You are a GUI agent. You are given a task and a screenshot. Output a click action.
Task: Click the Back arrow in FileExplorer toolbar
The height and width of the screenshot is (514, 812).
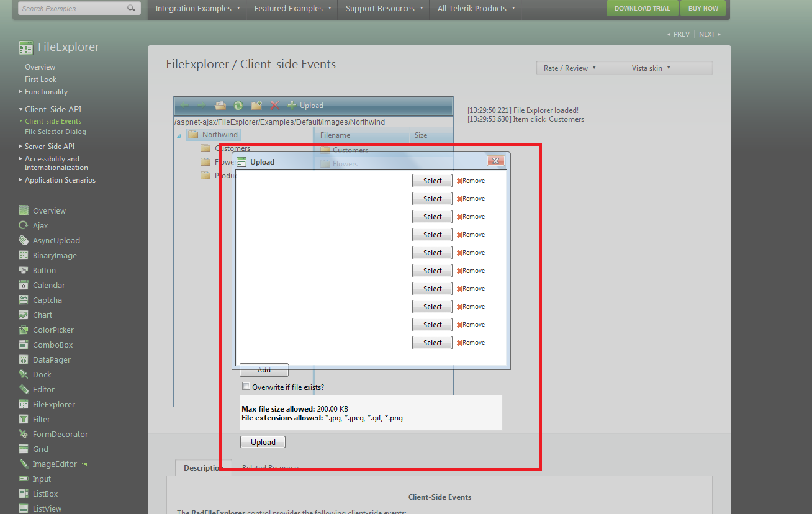tap(184, 106)
